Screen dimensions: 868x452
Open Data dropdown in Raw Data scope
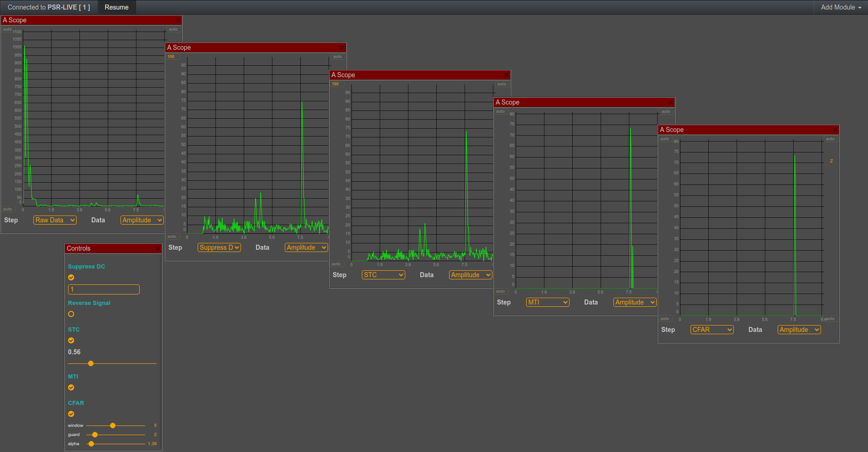[x=142, y=220]
